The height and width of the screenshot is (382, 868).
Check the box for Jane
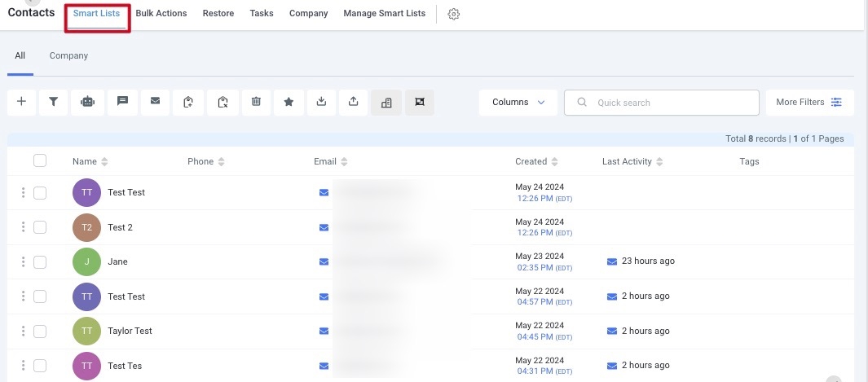pos(40,262)
